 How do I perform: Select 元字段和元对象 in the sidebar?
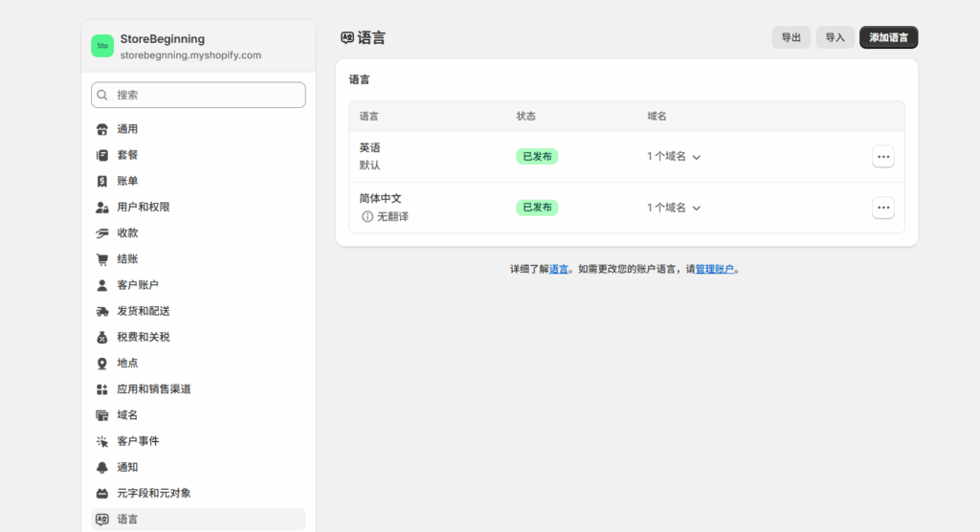pos(153,493)
